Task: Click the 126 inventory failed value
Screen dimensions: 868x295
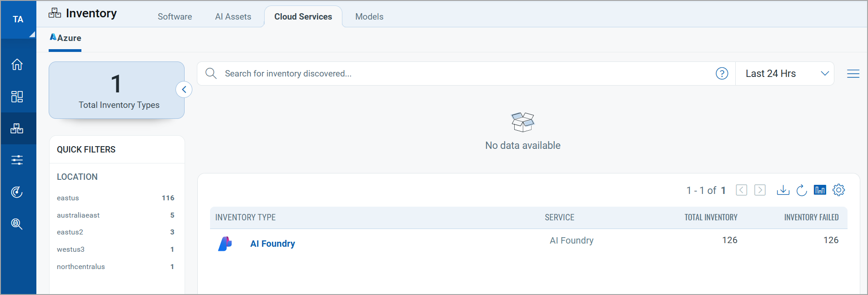Action: pyautogui.click(x=831, y=240)
